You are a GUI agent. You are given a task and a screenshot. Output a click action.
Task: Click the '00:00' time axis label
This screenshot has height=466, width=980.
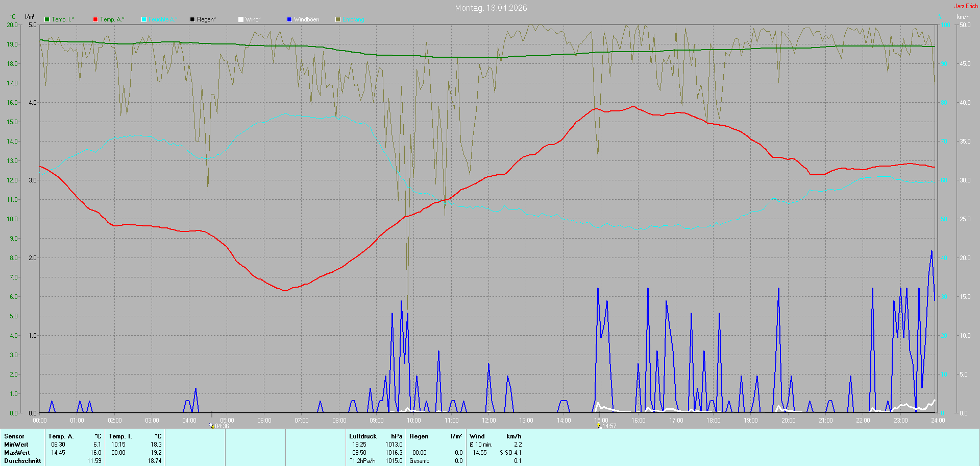click(40, 421)
